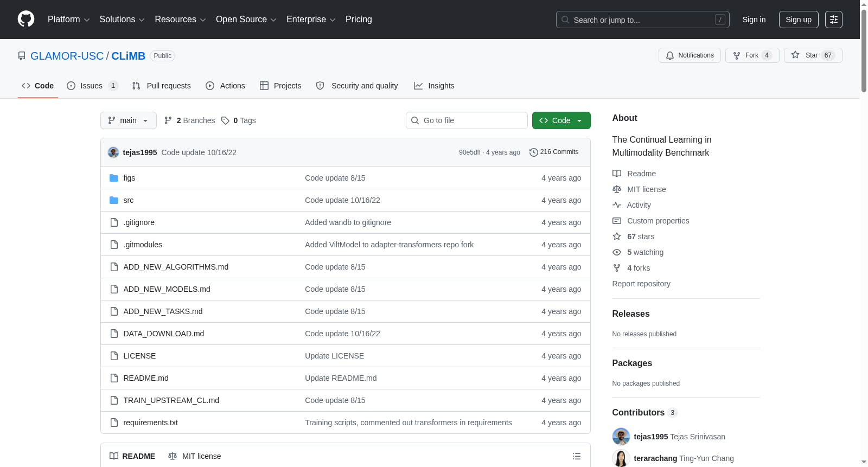Click the Sign in link
868x467 pixels.
coord(754,20)
